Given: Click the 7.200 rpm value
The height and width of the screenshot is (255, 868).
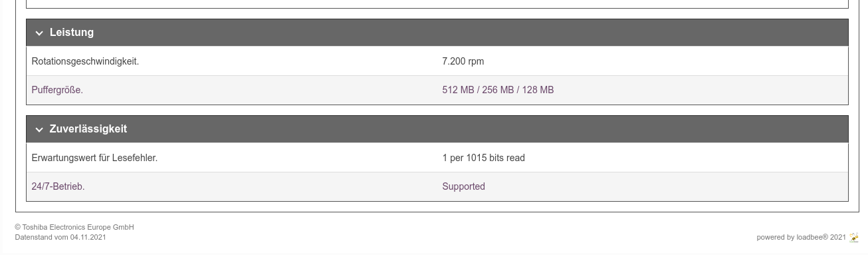Looking at the screenshot, I should click(463, 61).
